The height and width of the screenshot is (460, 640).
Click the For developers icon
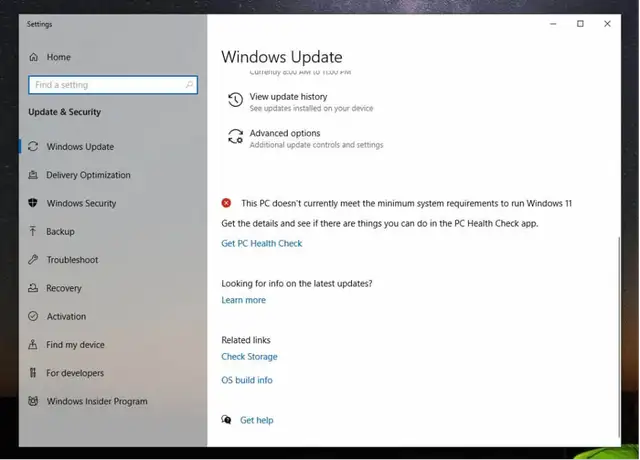coord(33,373)
